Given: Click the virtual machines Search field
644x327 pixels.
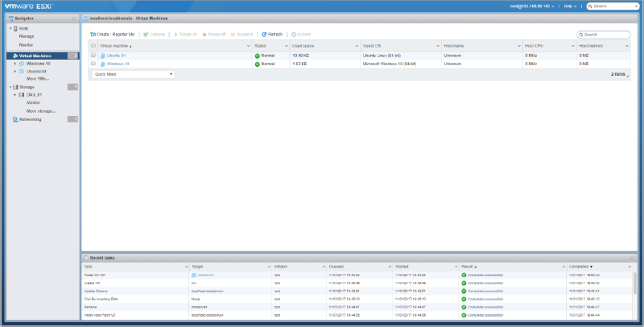Looking at the screenshot, I should (x=605, y=35).
